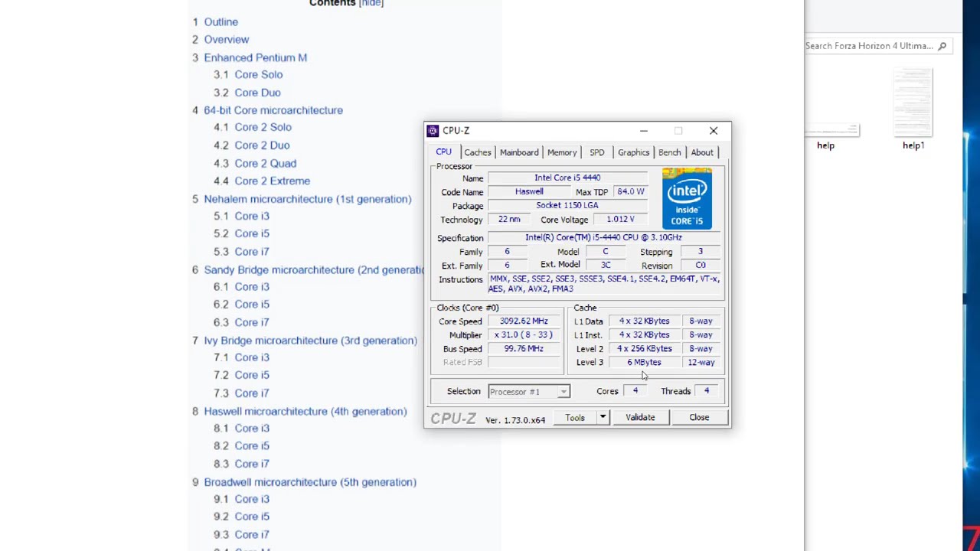Image resolution: width=980 pixels, height=551 pixels.
Task: Click the Close button in CPU-Z
Action: (x=699, y=417)
